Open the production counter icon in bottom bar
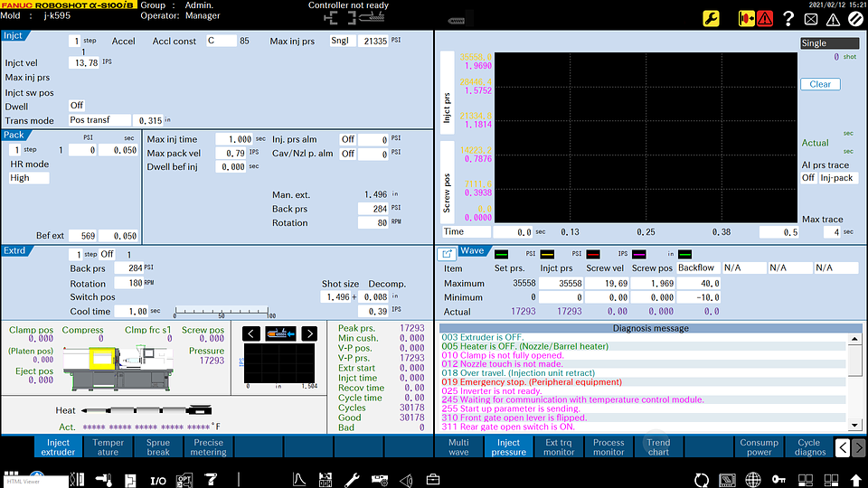This screenshot has height=488, width=868. click(x=325, y=479)
